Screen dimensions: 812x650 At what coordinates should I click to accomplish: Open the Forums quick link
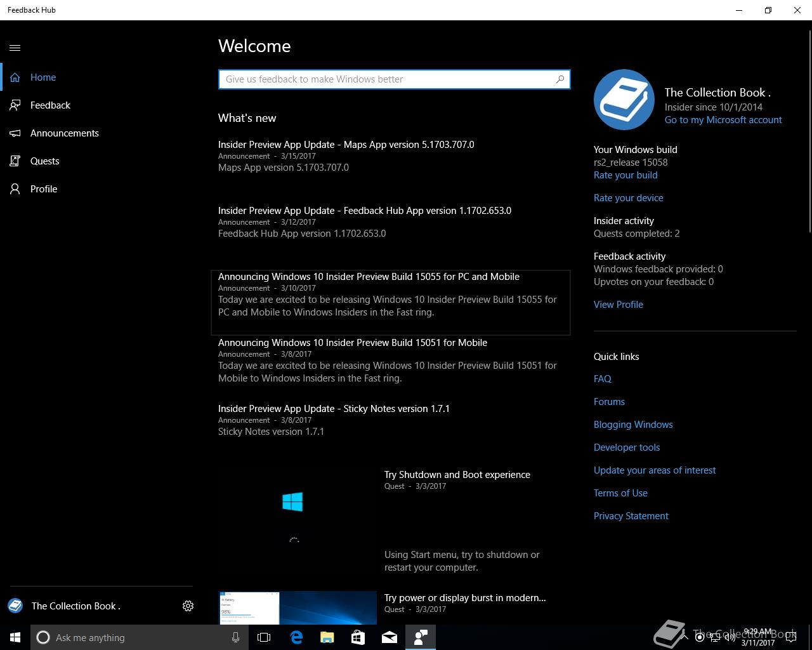tap(609, 402)
